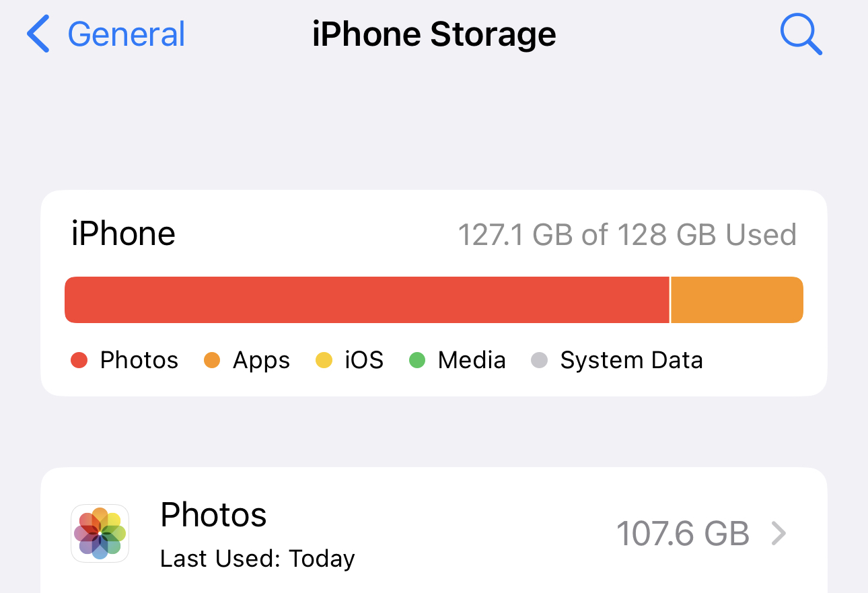Click the green Media legend dot
Image resolution: width=868 pixels, height=593 pixels.
click(x=417, y=360)
